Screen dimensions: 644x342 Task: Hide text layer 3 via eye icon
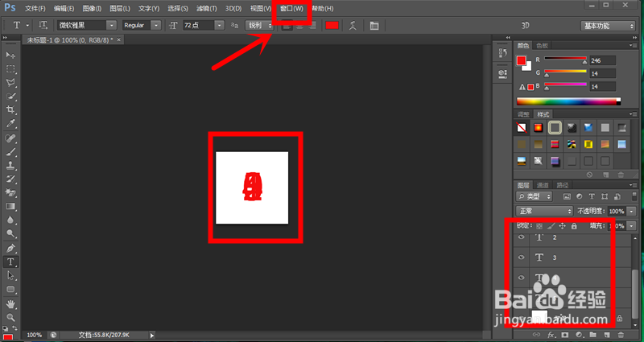point(522,258)
